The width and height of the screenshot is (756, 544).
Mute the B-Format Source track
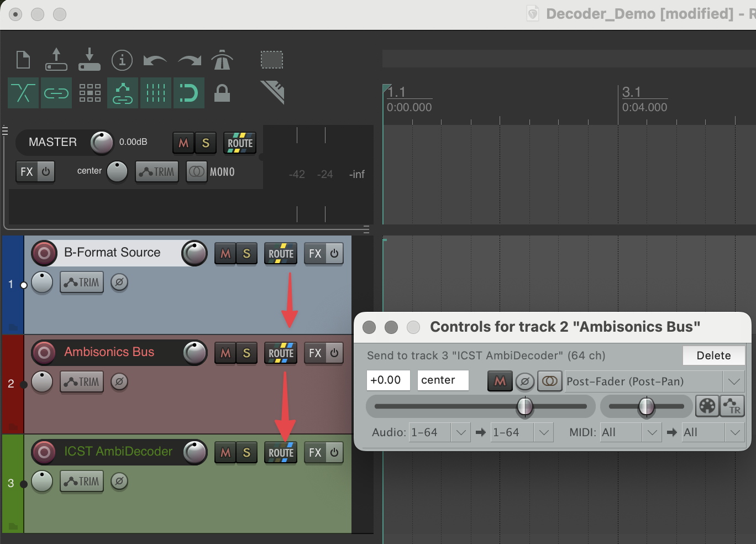225,254
